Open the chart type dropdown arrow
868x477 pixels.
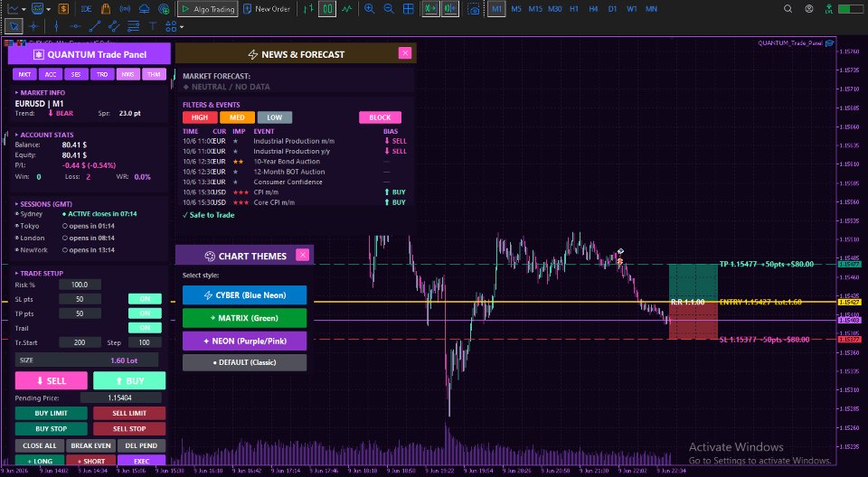[24, 9]
